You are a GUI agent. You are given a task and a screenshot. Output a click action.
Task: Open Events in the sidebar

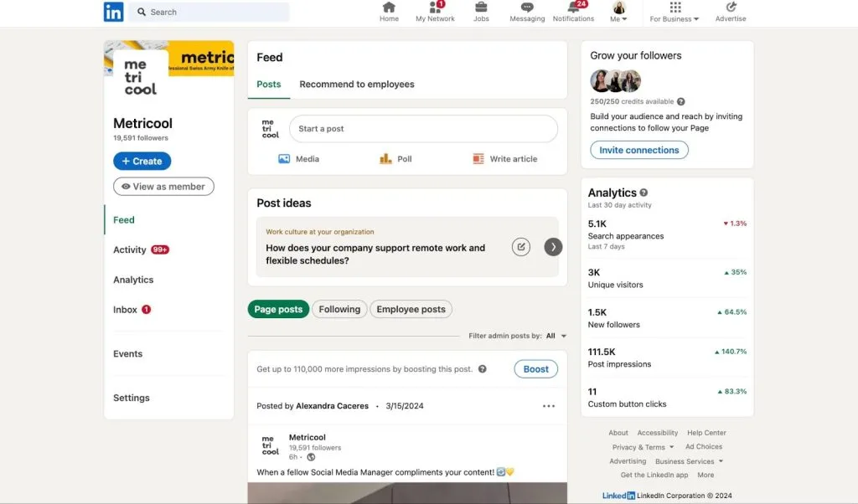127,353
